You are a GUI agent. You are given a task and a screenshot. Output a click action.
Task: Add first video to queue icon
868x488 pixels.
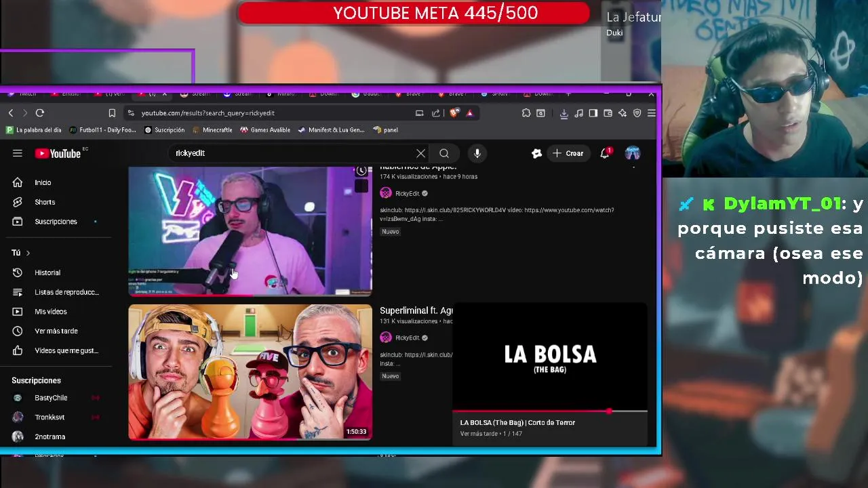point(361,186)
